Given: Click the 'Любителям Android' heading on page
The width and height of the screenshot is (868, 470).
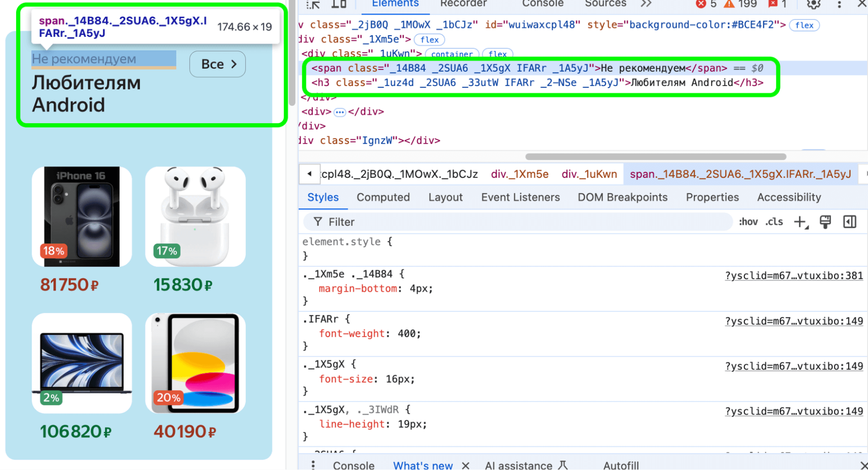Looking at the screenshot, I should 86,94.
